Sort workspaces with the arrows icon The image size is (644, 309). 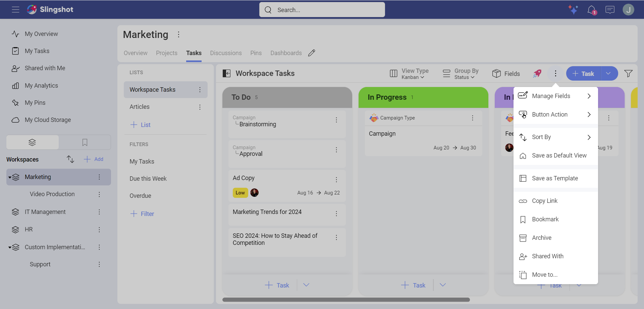coord(70,159)
